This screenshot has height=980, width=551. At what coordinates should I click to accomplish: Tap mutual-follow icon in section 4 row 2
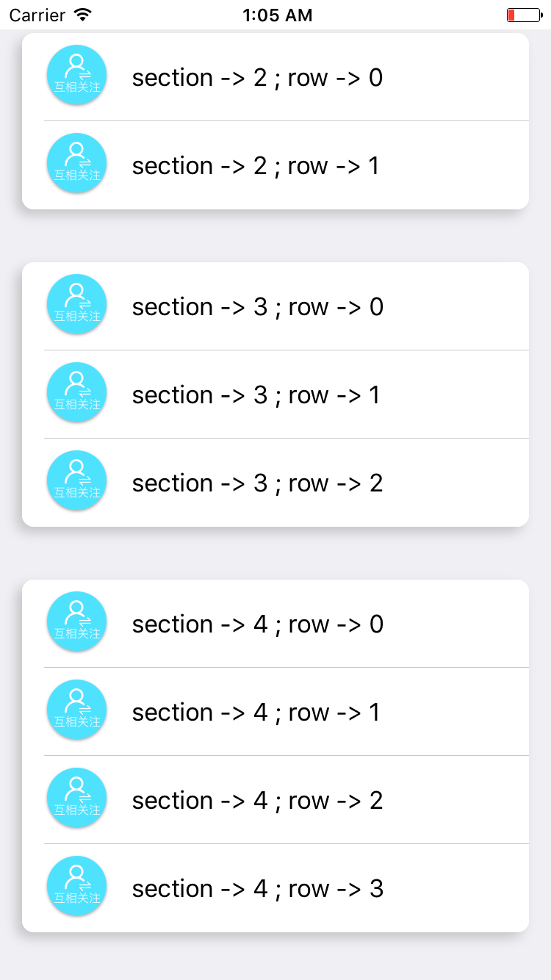tap(77, 798)
